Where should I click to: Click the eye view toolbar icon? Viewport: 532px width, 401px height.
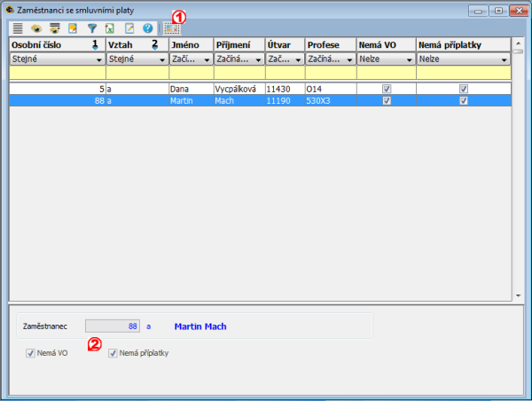pos(36,28)
